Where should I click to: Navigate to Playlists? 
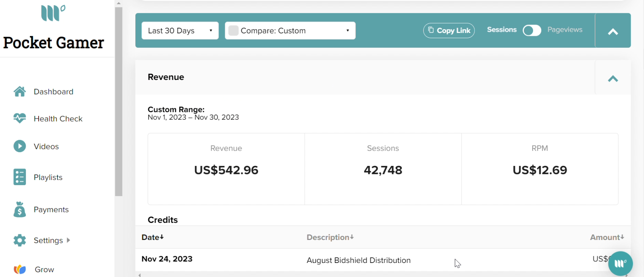coord(48,177)
